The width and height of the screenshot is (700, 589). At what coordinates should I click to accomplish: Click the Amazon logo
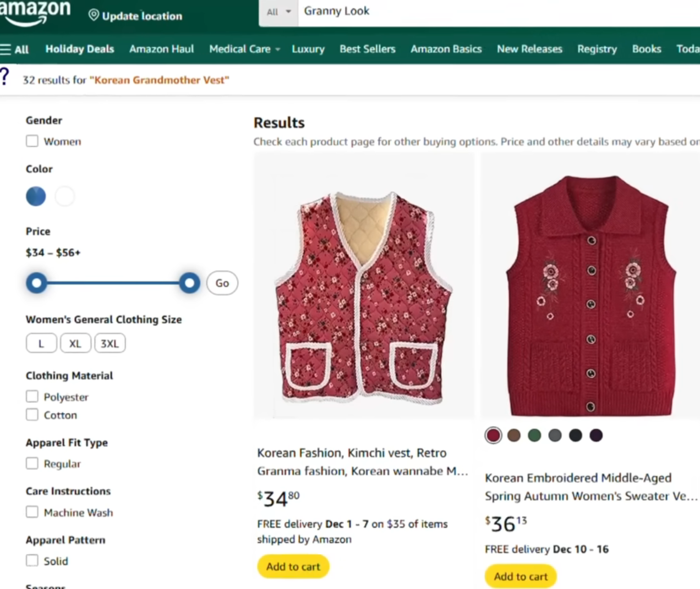35,13
